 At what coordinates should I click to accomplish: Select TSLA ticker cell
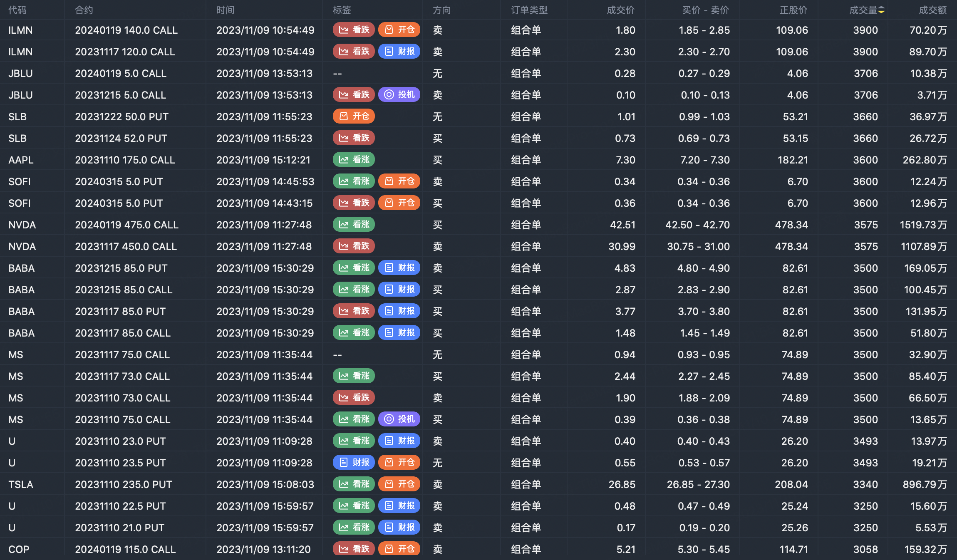pyautogui.click(x=21, y=484)
